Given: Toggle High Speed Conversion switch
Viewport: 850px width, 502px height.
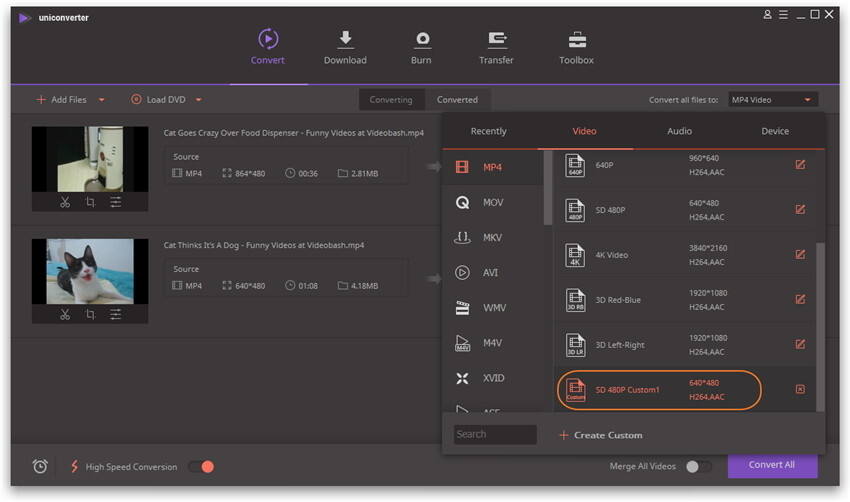Looking at the screenshot, I should pyautogui.click(x=202, y=467).
